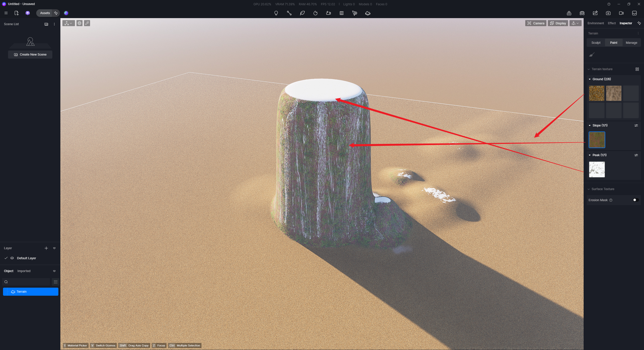Click the add camera toolbar icon
The height and width of the screenshot is (350, 644).
(329, 13)
